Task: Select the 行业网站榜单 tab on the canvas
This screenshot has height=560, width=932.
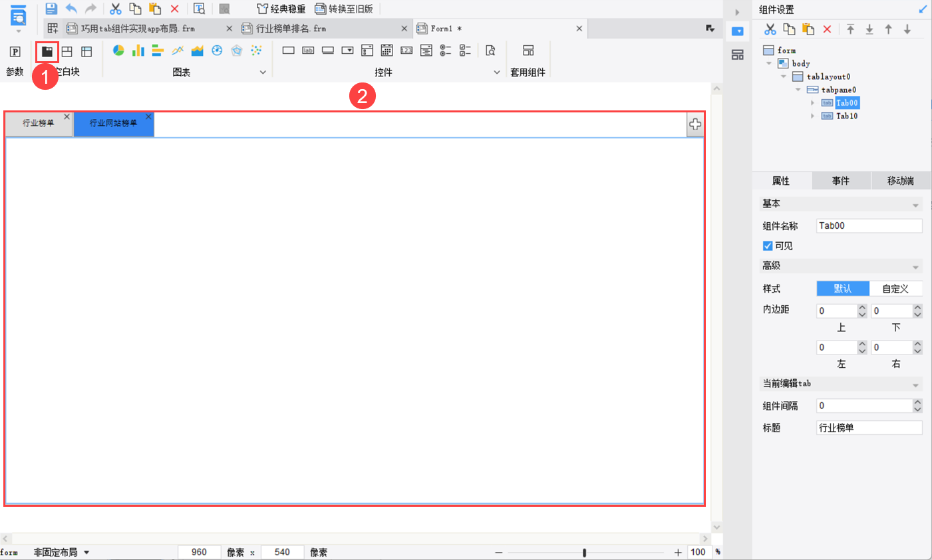Action: click(x=114, y=124)
